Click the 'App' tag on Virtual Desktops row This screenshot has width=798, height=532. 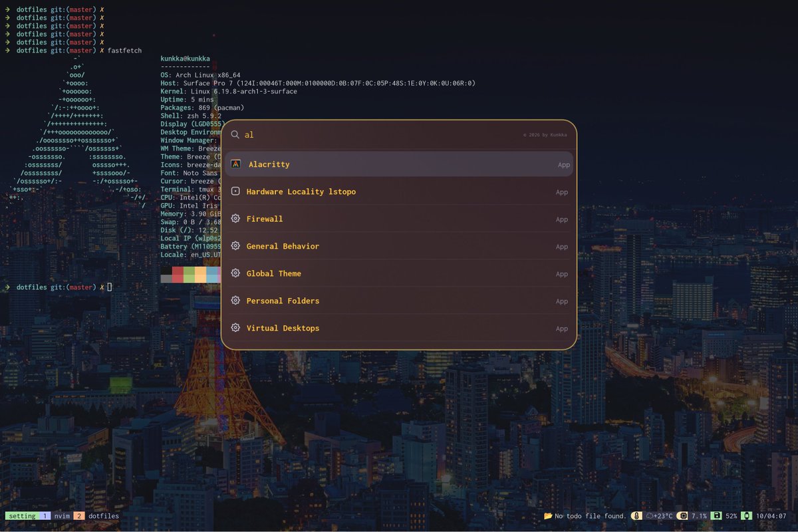(562, 329)
